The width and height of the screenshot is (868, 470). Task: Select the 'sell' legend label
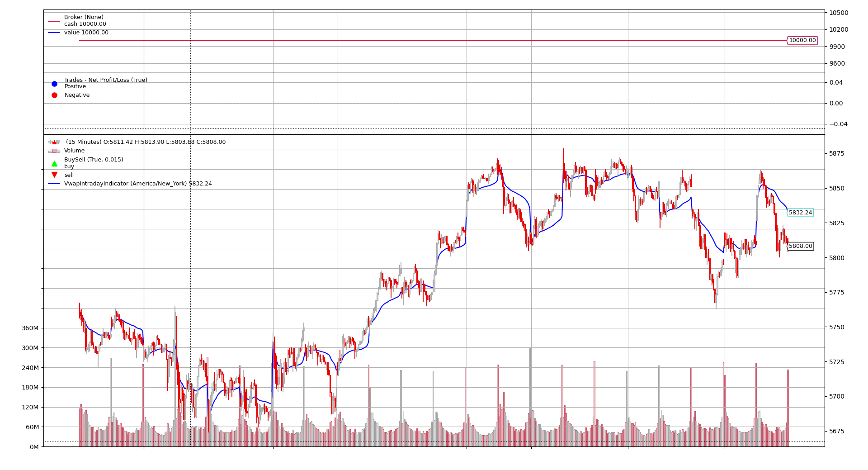click(69, 175)
